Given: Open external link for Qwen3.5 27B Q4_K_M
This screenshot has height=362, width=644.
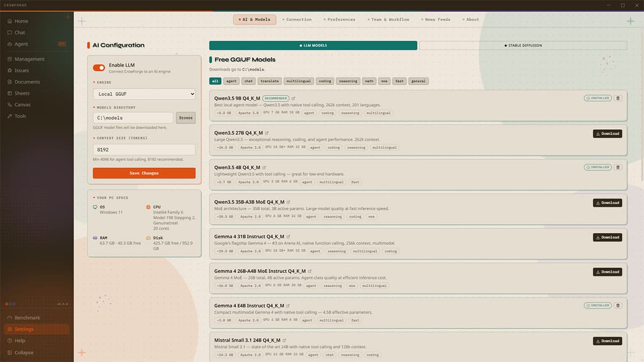Looking at the screenshot, I should (x=267, y=133).
